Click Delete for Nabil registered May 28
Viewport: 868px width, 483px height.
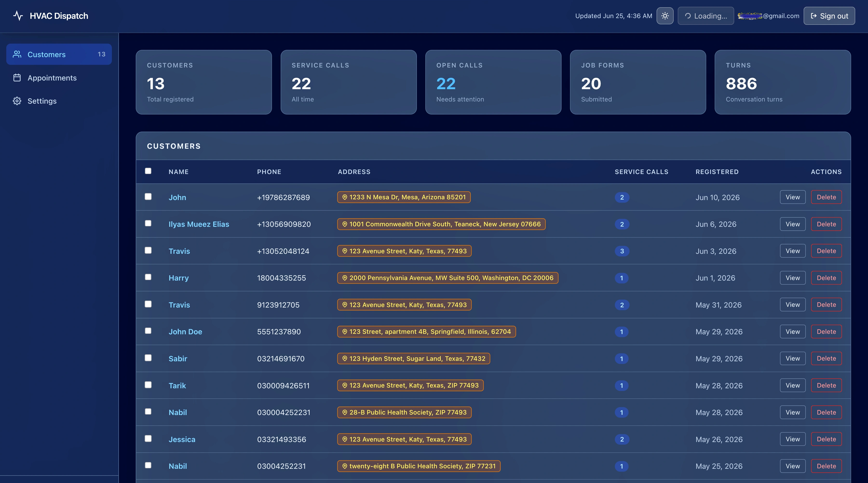pyautogui.click(x=826, y=412)
